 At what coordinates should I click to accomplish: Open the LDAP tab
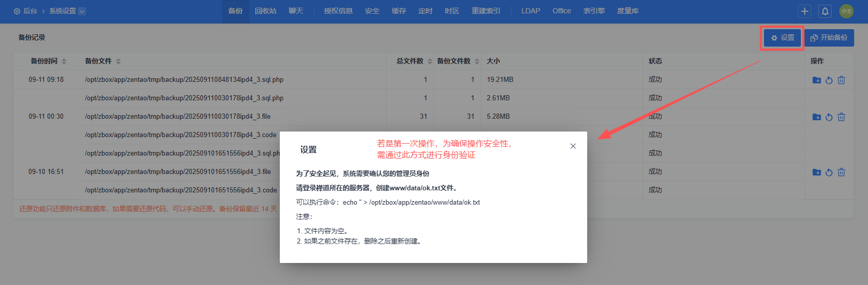tap(530, 11)
